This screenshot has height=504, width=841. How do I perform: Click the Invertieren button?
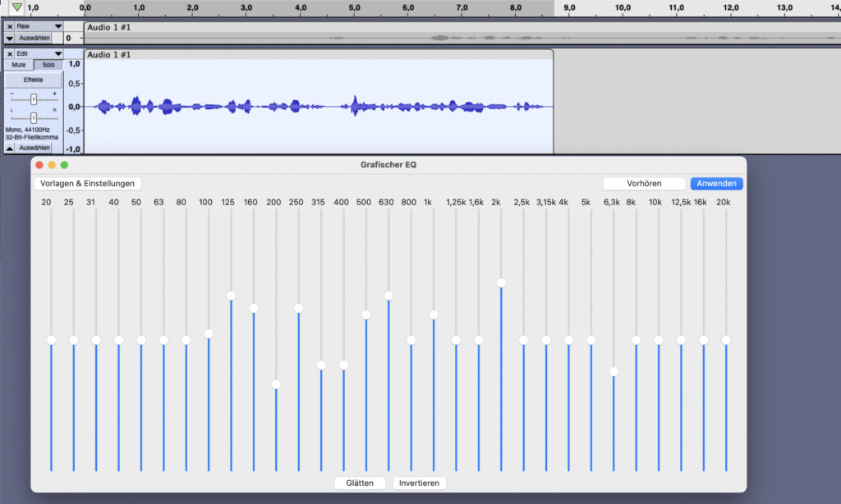(x=419, y=483)
